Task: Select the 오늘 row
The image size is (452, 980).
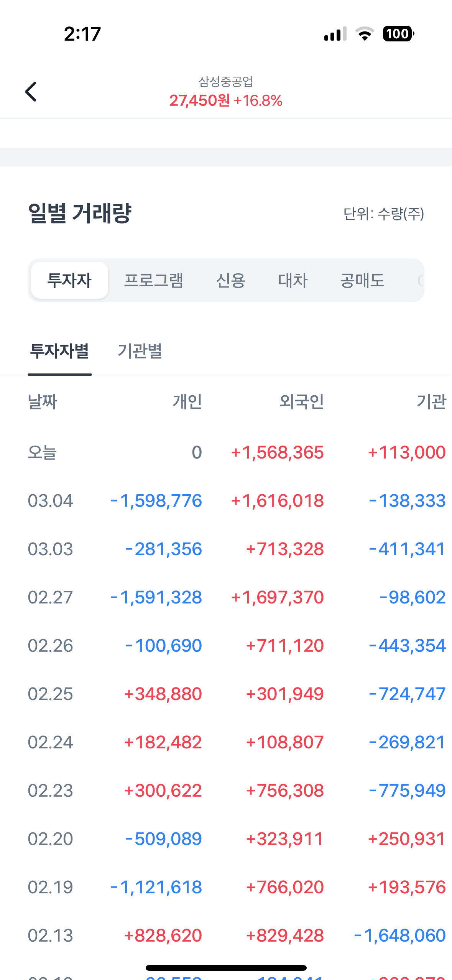Action: pyautogui.click(x=43, y=452)
